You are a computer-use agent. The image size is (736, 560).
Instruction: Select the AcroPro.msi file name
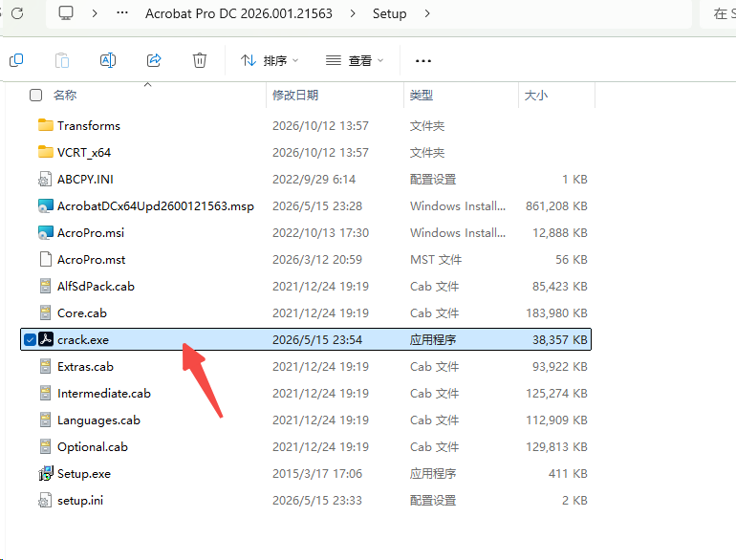point(91,233)
